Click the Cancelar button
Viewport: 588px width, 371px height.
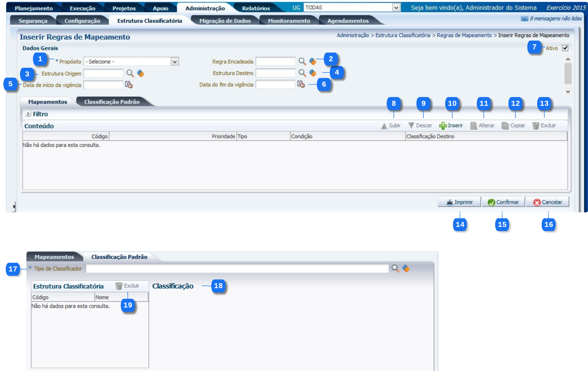pyautogui.click(x=547, y=202)
